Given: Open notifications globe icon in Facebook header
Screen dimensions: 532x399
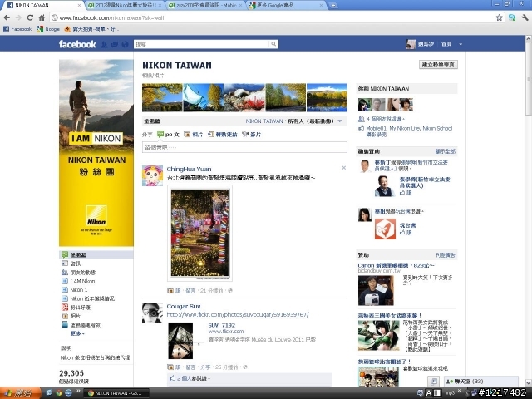Looking at the screenshot, I should click(x=125, y=44).
